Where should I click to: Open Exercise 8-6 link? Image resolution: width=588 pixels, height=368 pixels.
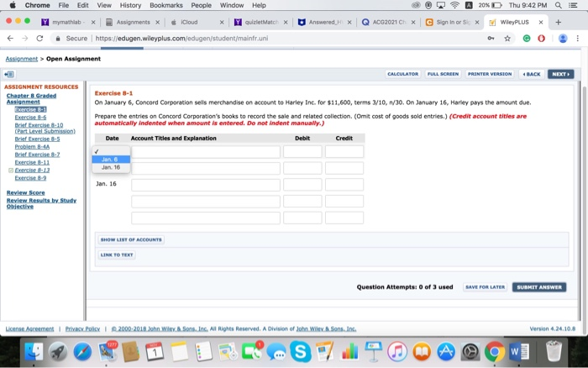(30, 118)
